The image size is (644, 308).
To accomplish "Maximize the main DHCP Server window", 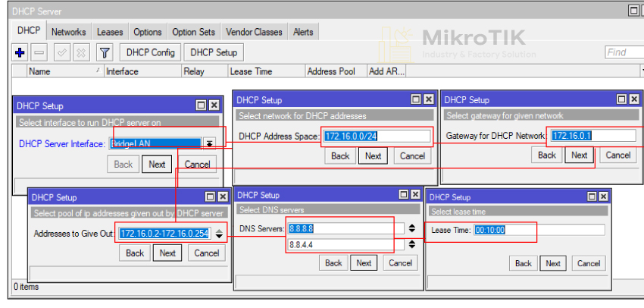I will coord(633,11).
